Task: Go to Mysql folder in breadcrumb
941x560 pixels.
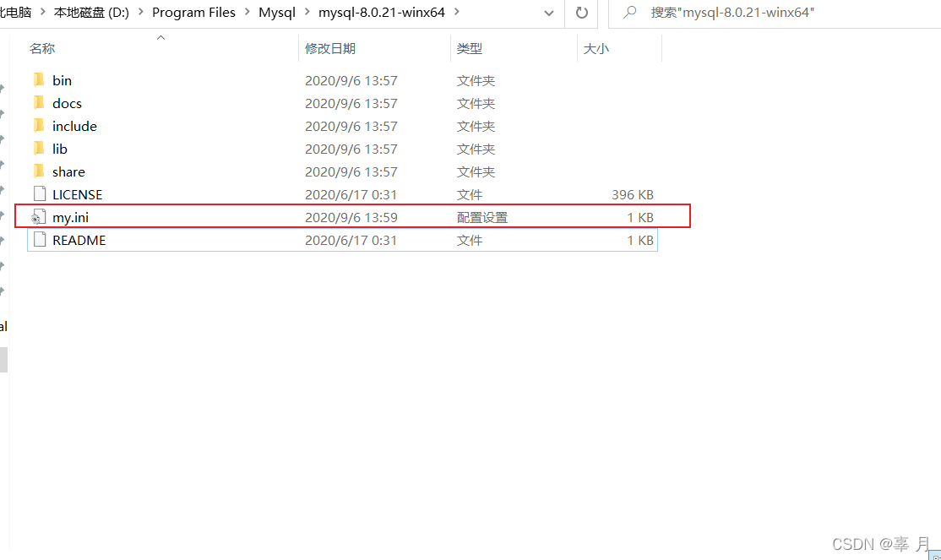Action: click(277, 13)
